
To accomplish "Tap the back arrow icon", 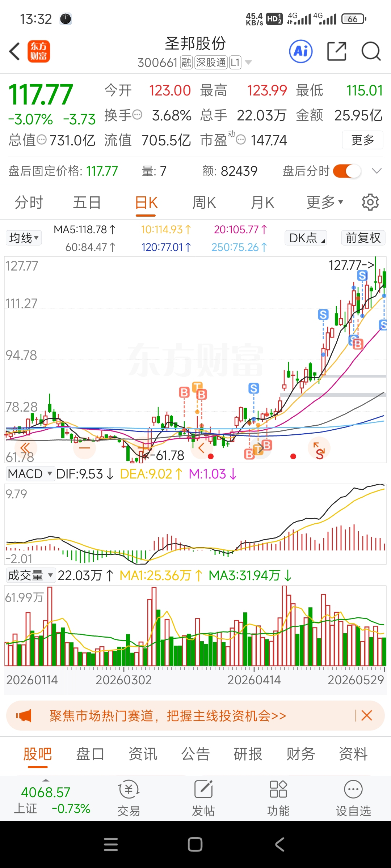I will 14,51.
